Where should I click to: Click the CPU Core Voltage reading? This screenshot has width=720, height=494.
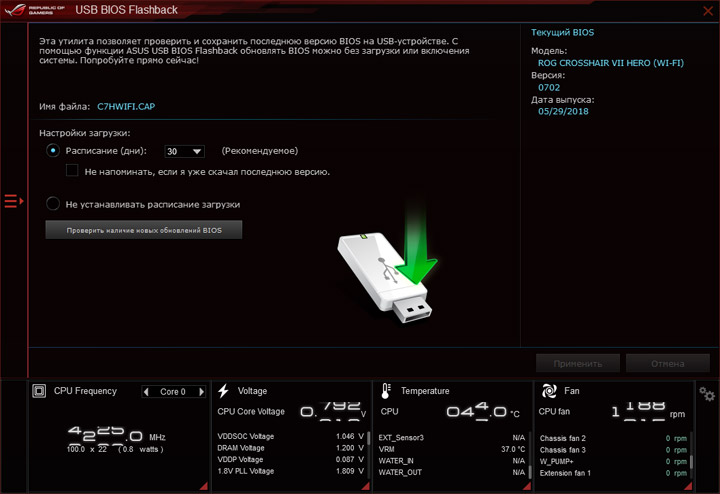(x=333, y=410)
